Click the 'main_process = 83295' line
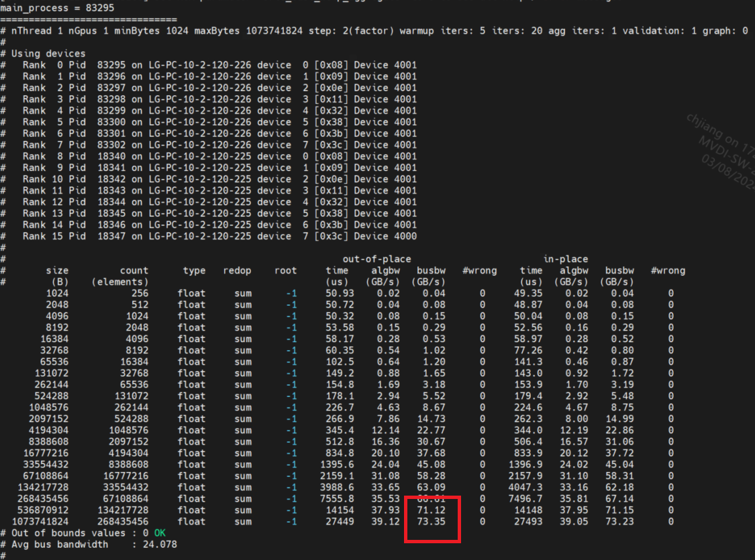 [57, 7]
